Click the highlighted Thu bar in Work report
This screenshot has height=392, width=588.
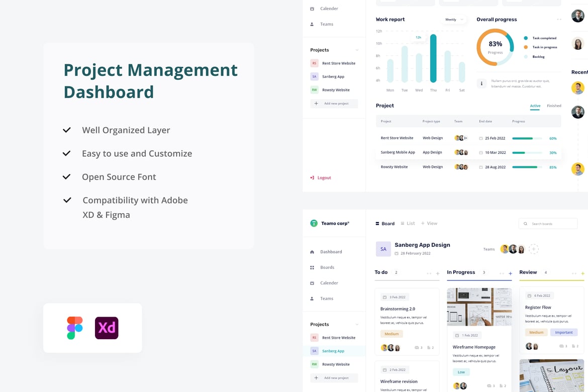coord(433,58)
